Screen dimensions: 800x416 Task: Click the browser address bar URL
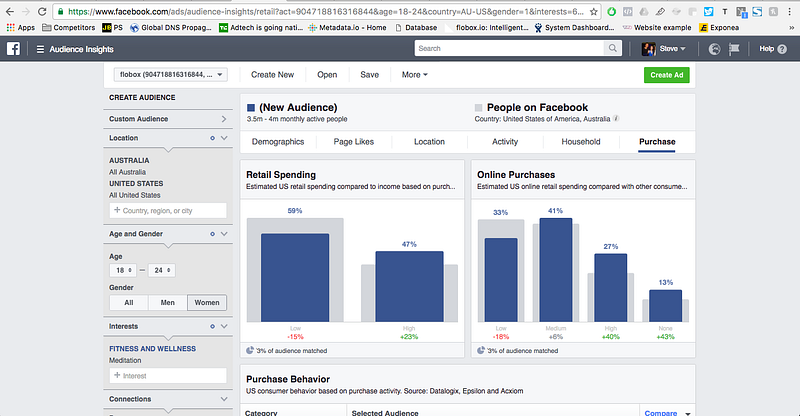(326, 11)
